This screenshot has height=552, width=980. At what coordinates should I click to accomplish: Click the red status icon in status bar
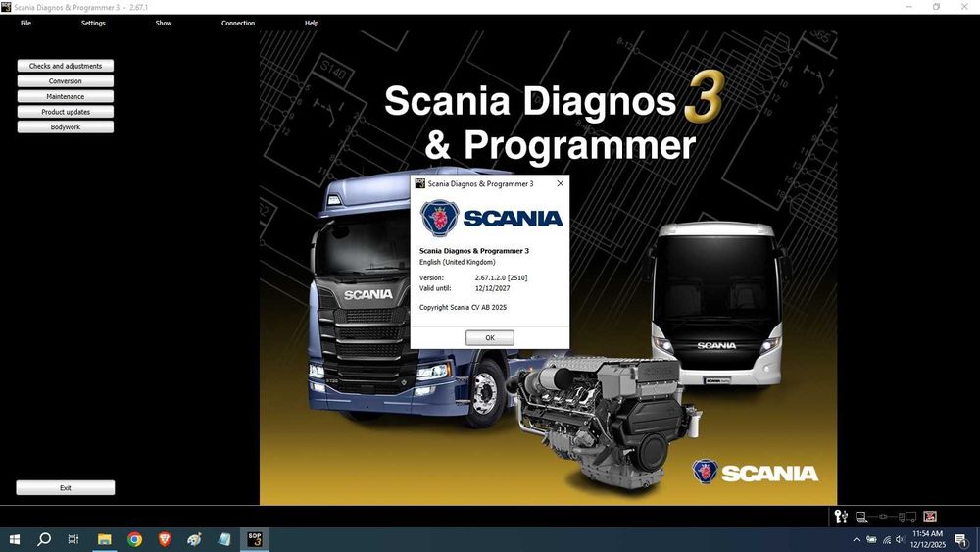(x=930, y=517)
